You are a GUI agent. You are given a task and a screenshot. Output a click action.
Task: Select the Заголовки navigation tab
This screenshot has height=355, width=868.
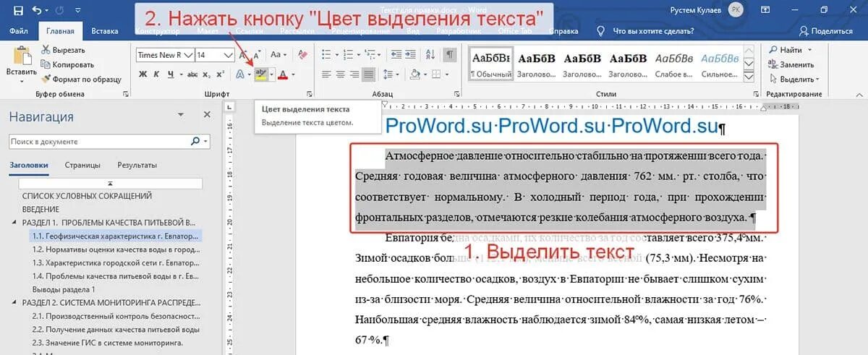29,165
